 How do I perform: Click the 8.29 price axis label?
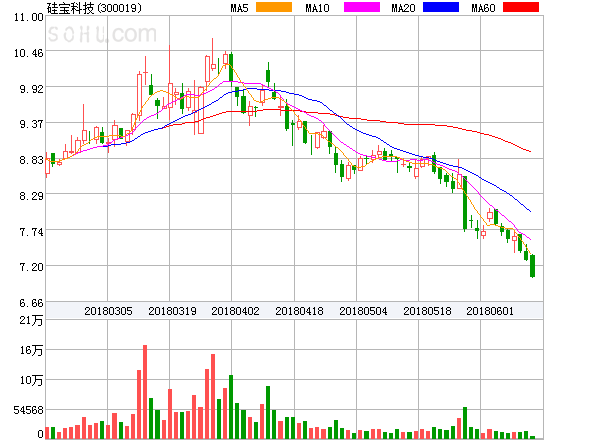[31, 196]
